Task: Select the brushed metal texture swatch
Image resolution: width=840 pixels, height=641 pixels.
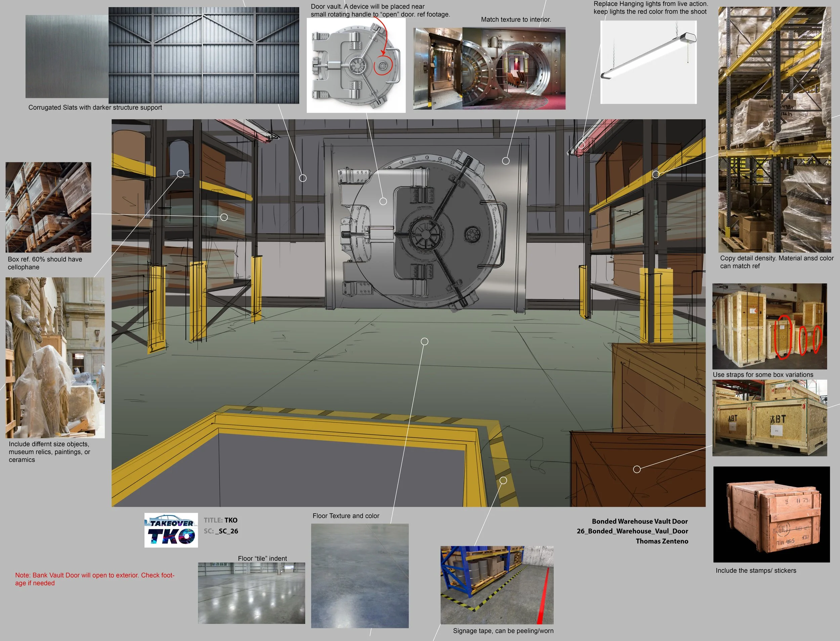Action: (x=67, y=56)
